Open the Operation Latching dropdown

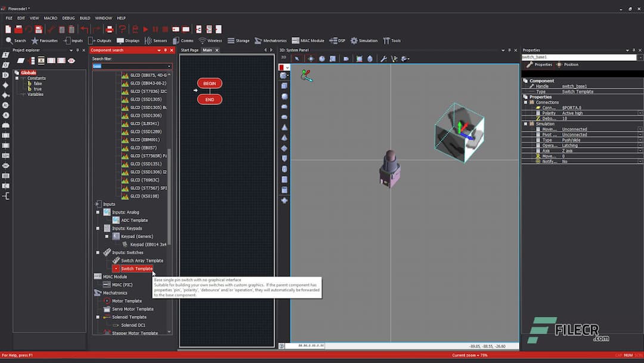click(x=641, y=145)
